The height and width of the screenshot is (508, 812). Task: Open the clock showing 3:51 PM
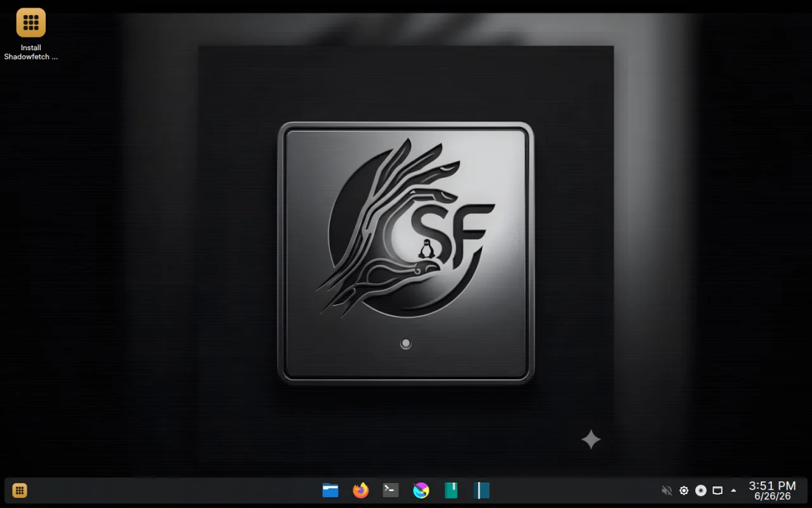click(772, 486)
